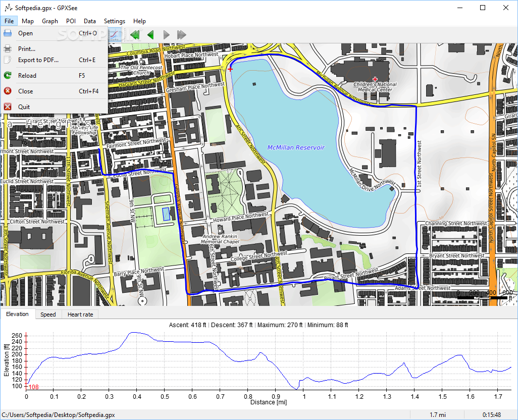Select Export to PDF... menu entry
This screenshot has width=518, height=420.
55,60
